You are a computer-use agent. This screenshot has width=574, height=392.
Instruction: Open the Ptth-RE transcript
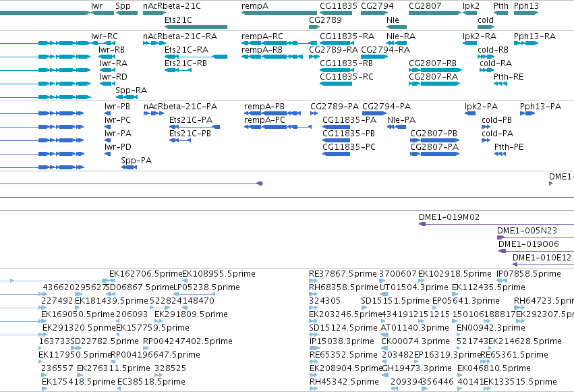pyautogui.click(x=500, y=84)
